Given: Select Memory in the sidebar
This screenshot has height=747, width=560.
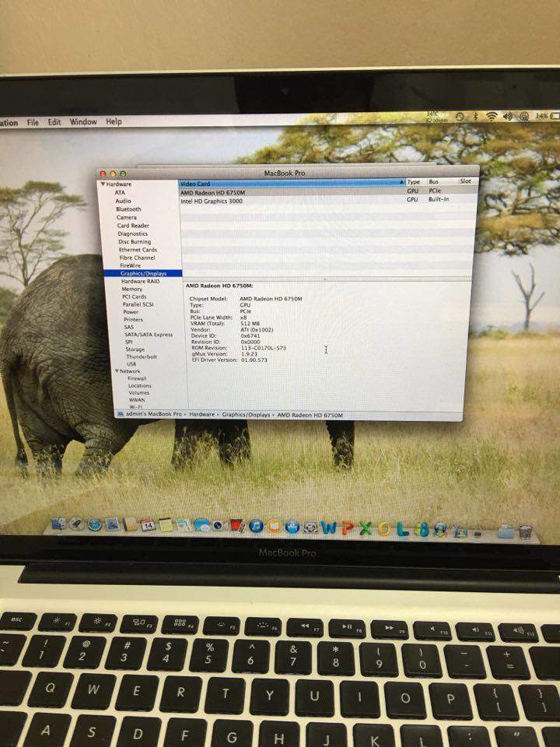Looking at the screenshot, I should coord(132,289).
